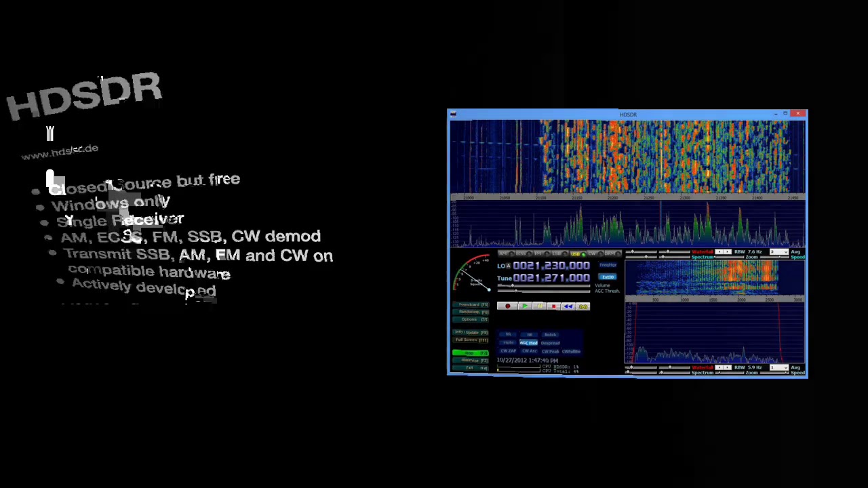
Task: Click the audio waterfall display
Action: tap(715, 278)
